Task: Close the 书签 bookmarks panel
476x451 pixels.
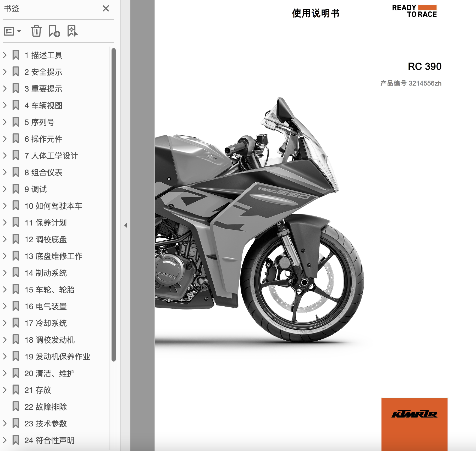Action: [x=106, y=8]
